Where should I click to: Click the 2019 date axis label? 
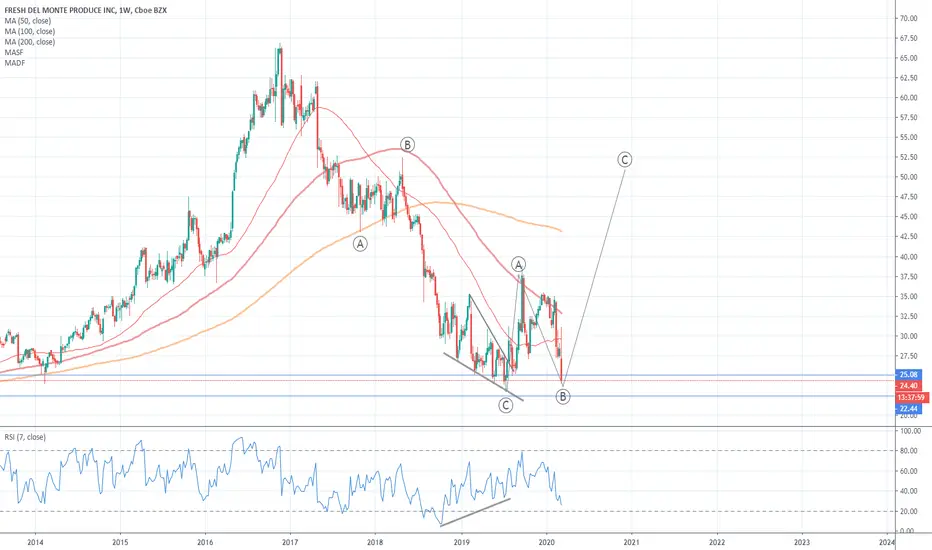462,542
